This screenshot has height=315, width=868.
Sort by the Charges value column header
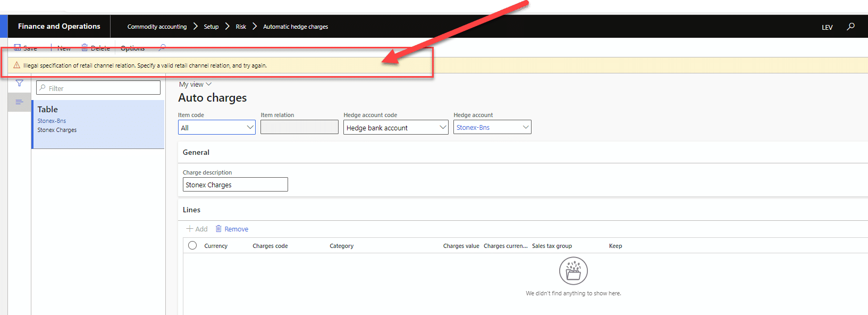[461, 246]
